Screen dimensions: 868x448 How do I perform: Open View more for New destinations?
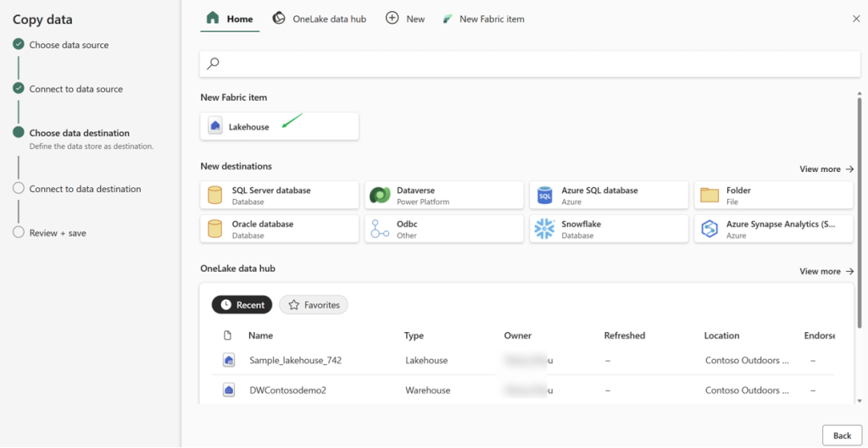pos(826,169)
